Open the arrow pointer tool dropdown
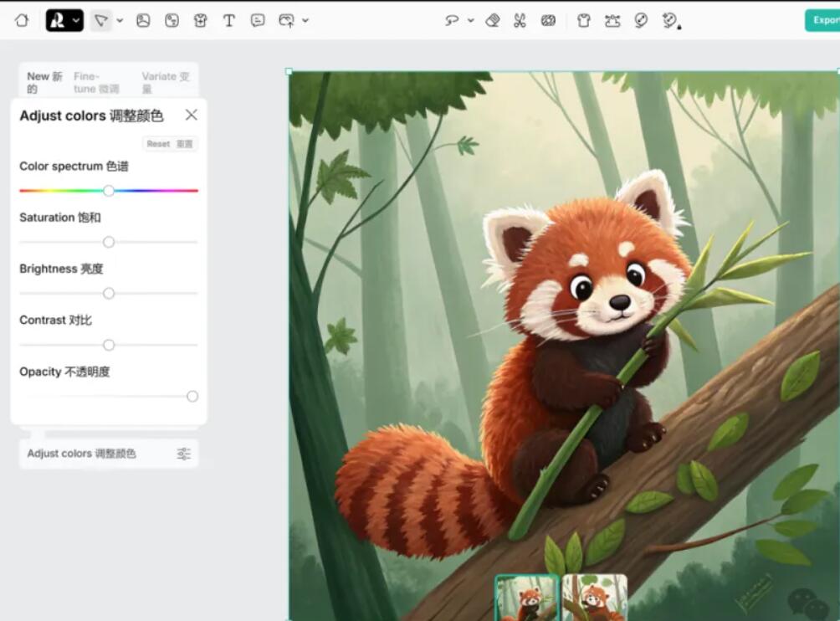Screen dimensions: 840x621 pyautogui.click(x=120, y=20)
